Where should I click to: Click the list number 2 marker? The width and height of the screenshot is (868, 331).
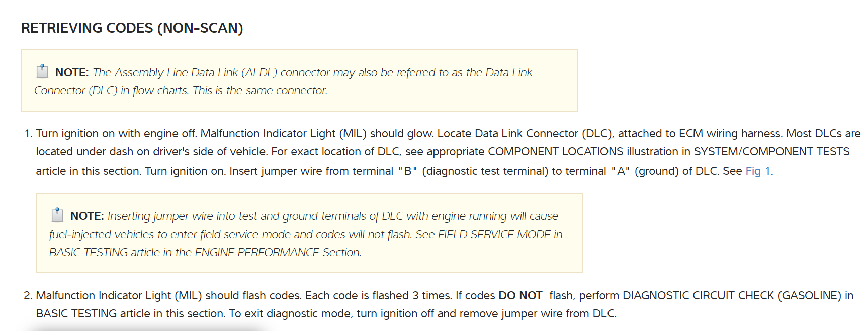tap(28, 296)
